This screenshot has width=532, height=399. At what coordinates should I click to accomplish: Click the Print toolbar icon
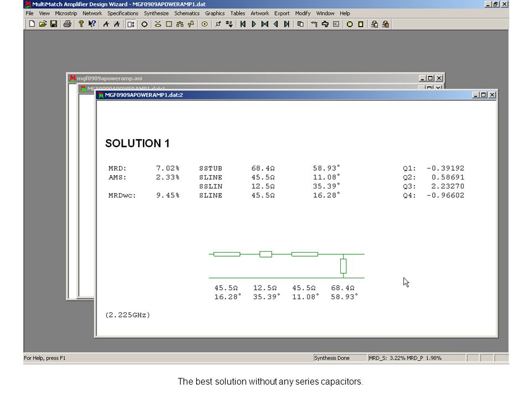coord(67,24)
